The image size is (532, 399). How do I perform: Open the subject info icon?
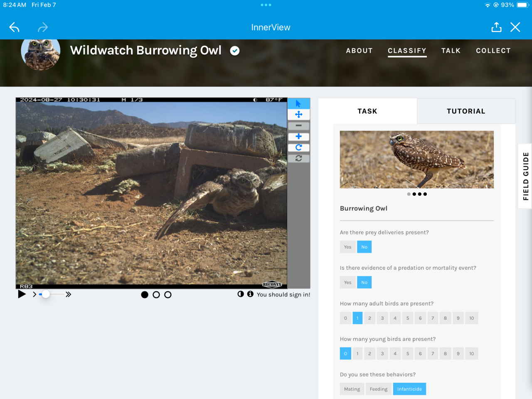click(250, 294)
